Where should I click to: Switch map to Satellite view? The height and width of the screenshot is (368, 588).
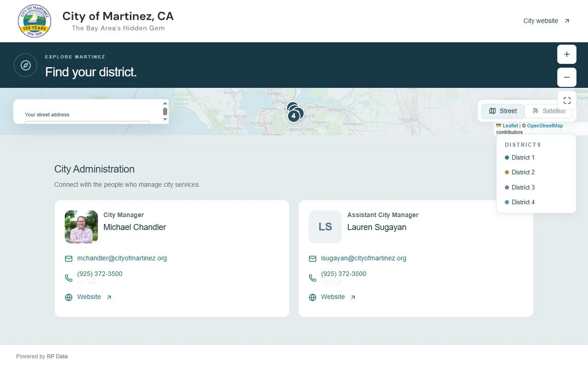point(548,111)
